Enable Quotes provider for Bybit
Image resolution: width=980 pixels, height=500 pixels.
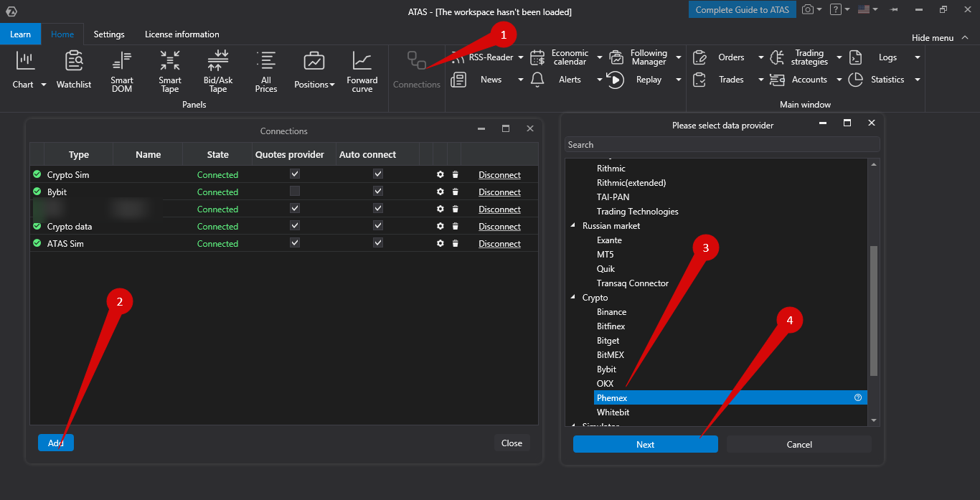(295, 191)
